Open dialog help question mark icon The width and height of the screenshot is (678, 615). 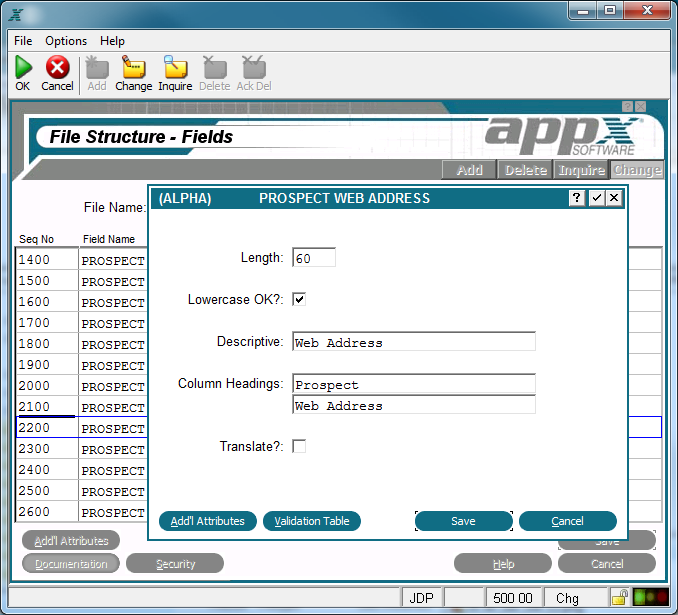pos(576,198)
